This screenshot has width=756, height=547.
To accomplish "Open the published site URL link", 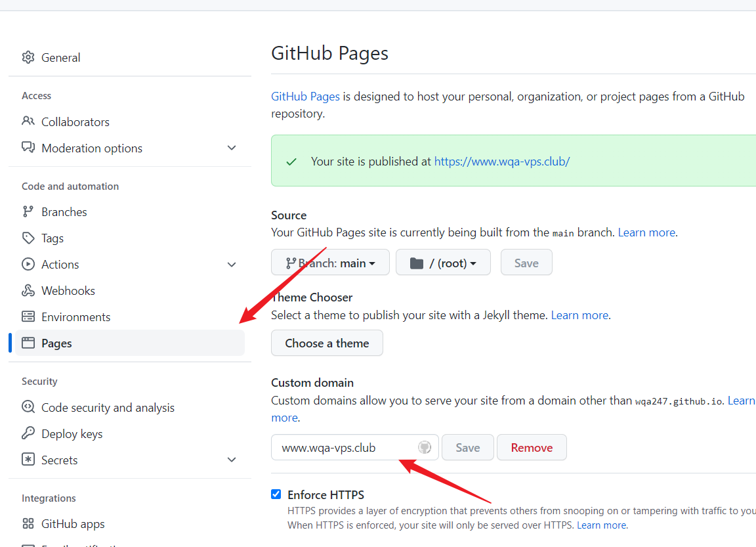I will [x=502, y=161].
